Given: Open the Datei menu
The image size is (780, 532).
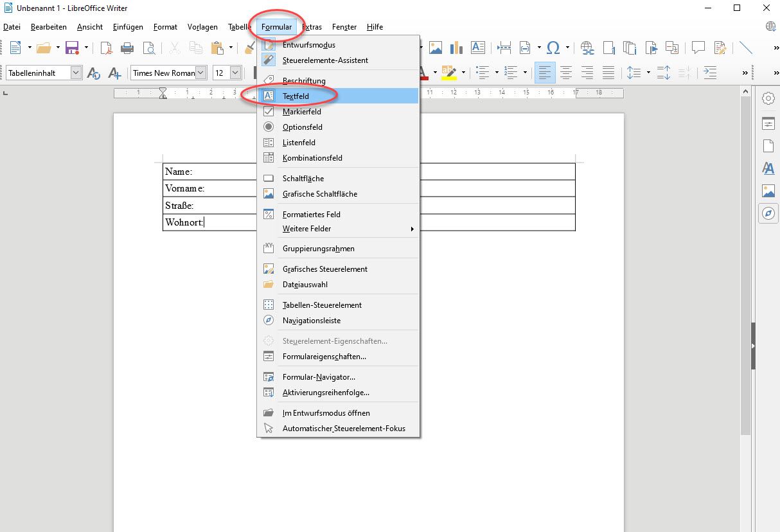Looking at the screenshot, I should pos(12,27).
